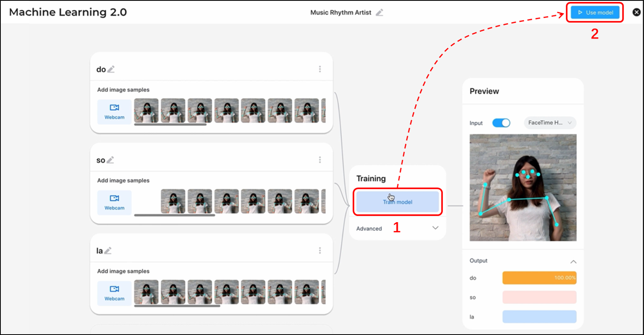Rename the 'so' class via pencil icon

coord(110,160)
